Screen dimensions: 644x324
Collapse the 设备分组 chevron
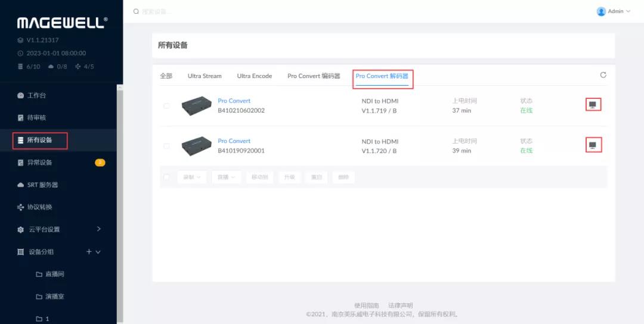(x=98, y=252)
